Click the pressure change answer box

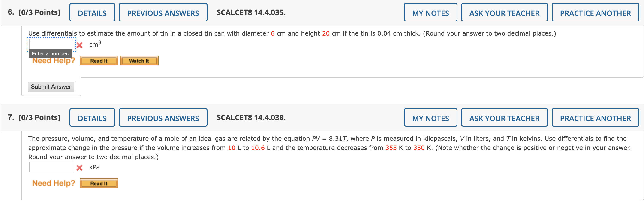click(51, 166)
